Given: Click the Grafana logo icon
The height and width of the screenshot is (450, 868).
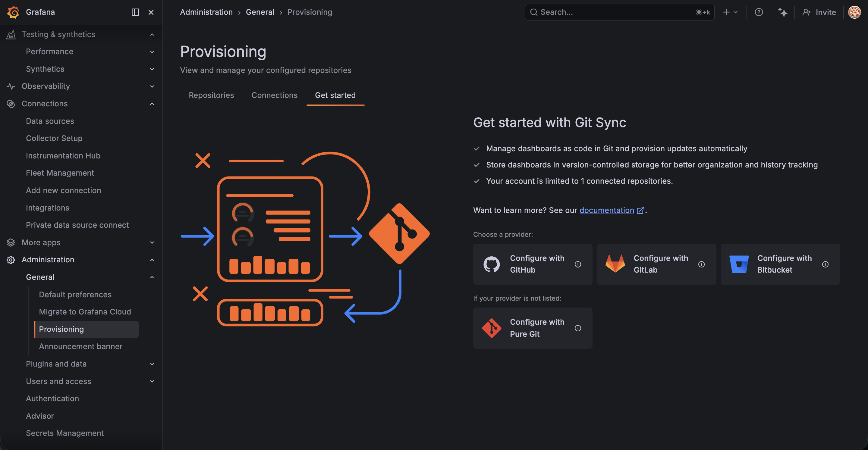Looking at the screenshot, I should (13, 12).
